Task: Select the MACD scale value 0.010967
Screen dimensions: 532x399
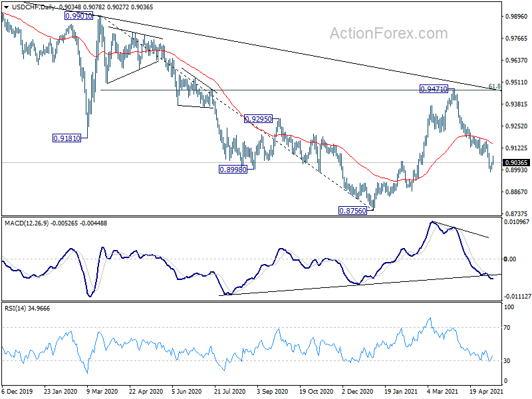Action: (517, 222)
